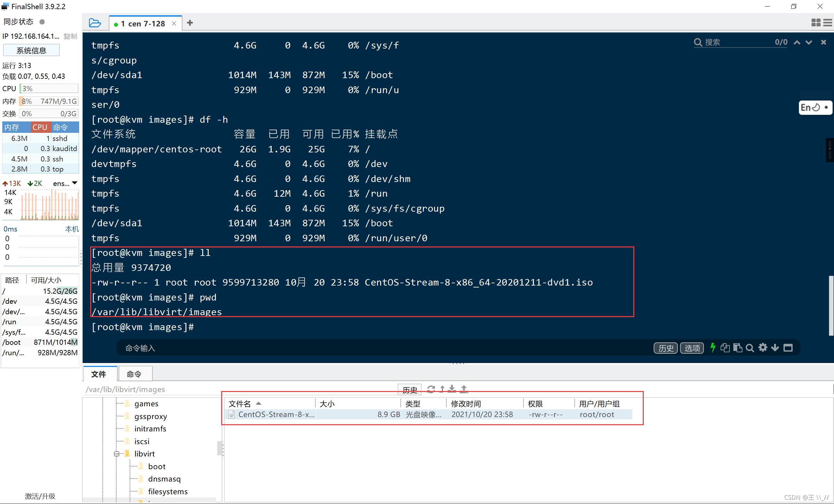Go to next search match arrow
834x504 pixels.
[x=809, y=42]
